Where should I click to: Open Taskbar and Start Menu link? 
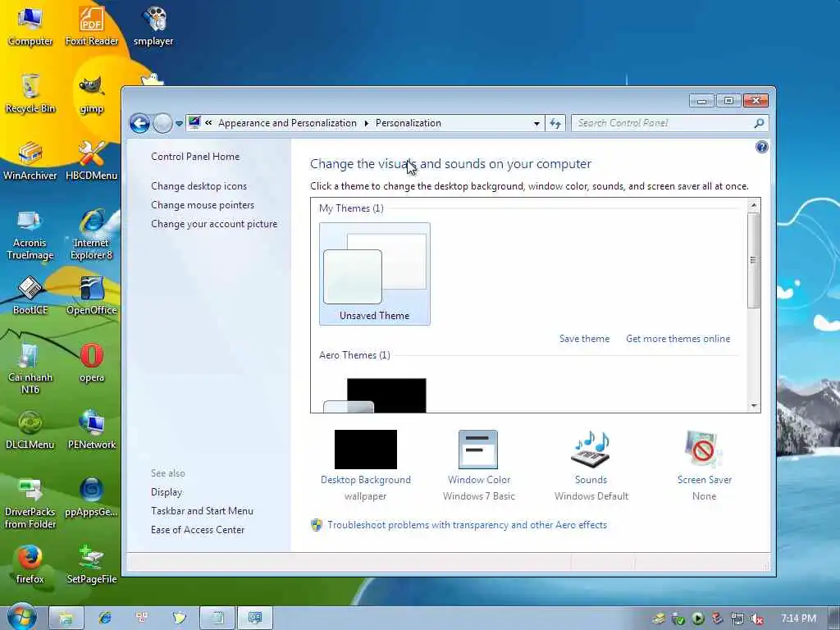[x=202, y=510]
